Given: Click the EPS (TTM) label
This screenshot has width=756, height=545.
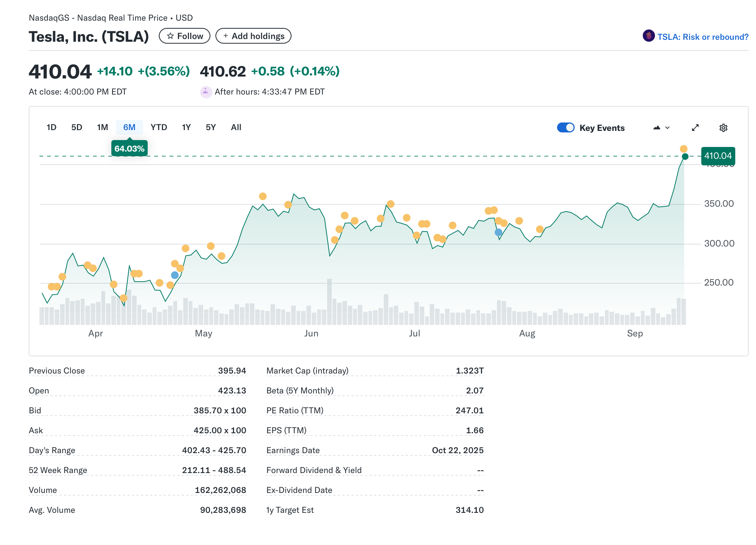Looking at the screenshot, I should (x=287, y=431).
